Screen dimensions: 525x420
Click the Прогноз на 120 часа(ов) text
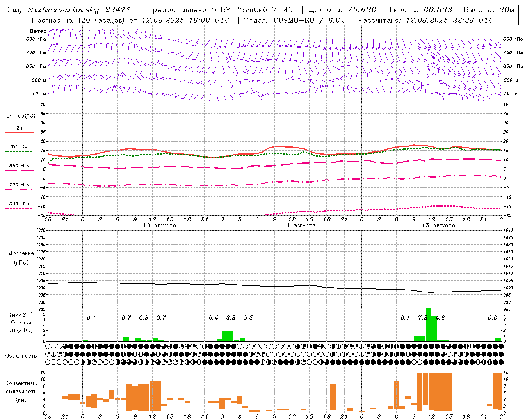(x=79, y=20)
